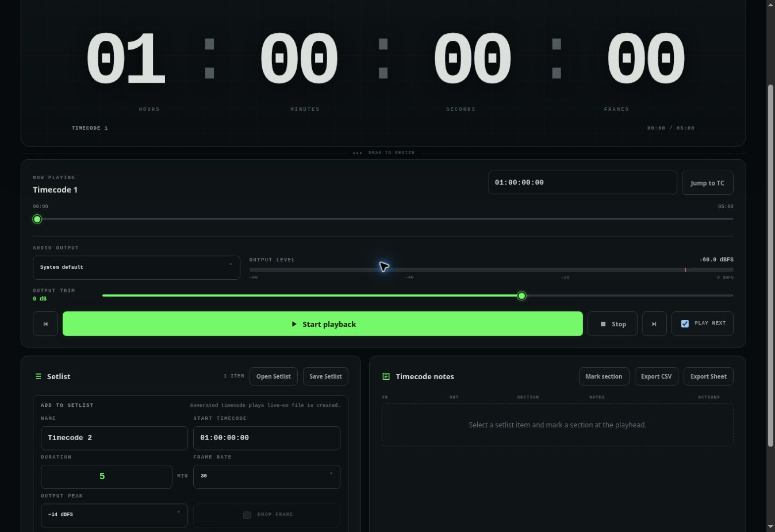Open the Audio Output device dropdown
The image size is (775, 532).
(136, 268)
